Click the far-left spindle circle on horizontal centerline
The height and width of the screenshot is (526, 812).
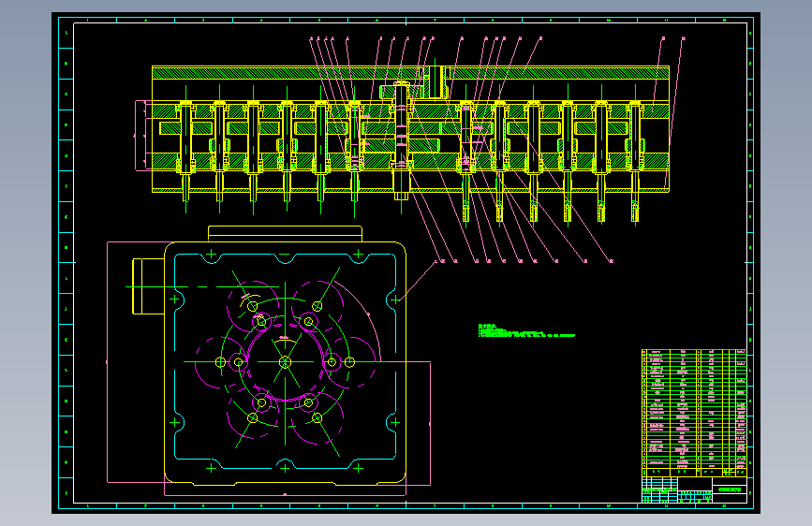(220, 362)
